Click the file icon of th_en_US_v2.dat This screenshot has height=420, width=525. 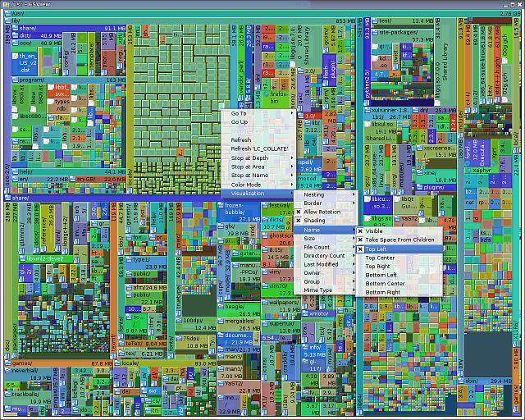15,56
